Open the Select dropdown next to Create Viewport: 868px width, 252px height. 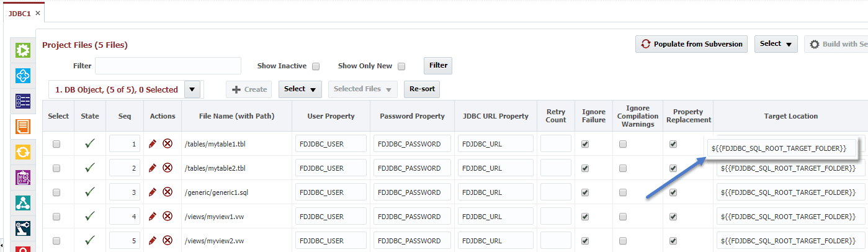300,89
